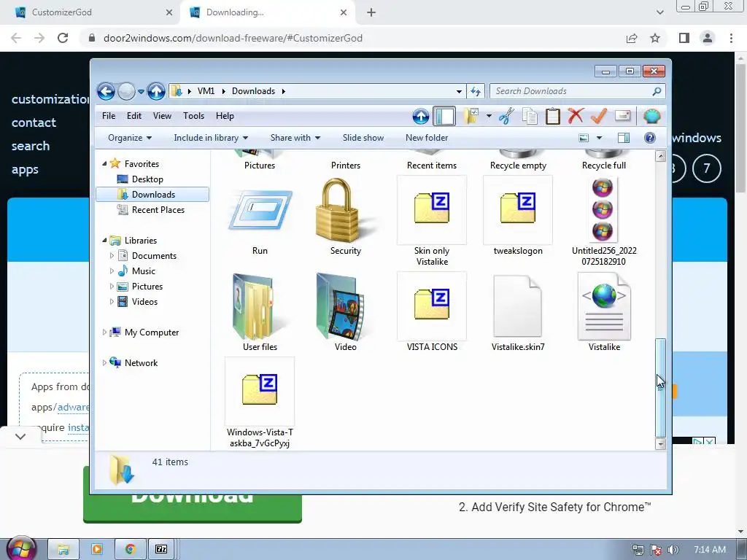
Task: Select the Skin only Vistalike archive
Action: coord(432,221)
